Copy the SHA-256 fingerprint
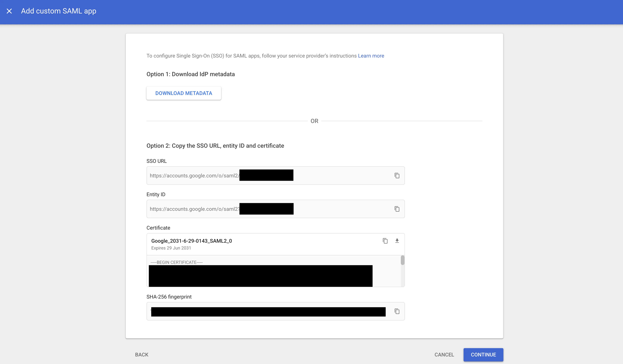Screen dimensions: 623x364 (x=397, y=311)
